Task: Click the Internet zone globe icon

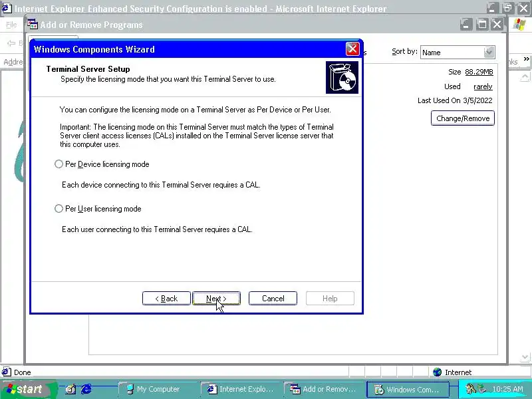Action: point(438,372)
